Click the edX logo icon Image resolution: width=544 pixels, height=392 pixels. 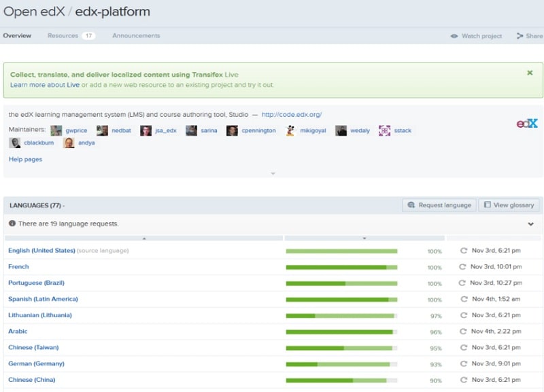527,124
